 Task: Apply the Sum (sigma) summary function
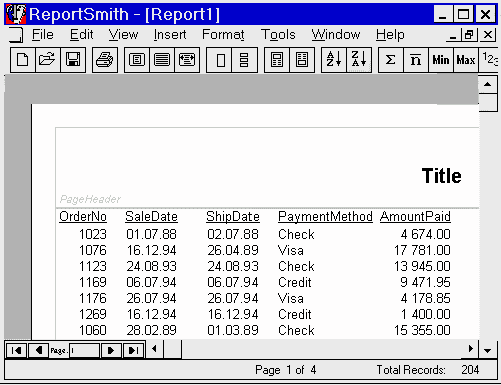click(391, 60)
